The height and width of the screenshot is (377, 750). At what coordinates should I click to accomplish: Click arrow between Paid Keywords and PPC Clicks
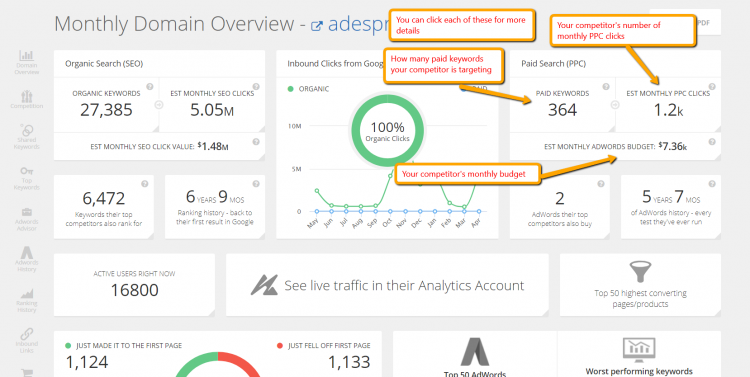(615, 105)
